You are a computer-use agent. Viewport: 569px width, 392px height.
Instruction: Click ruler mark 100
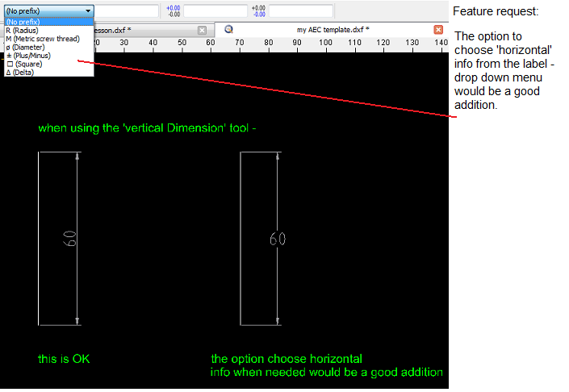coord(325,43)
